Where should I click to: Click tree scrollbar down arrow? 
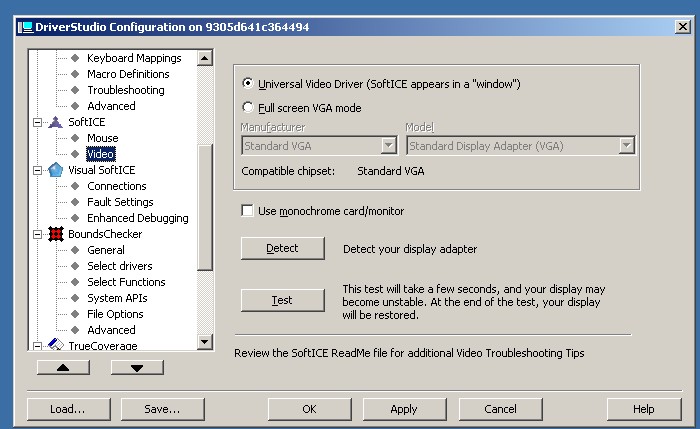click(x=204, y=342)
